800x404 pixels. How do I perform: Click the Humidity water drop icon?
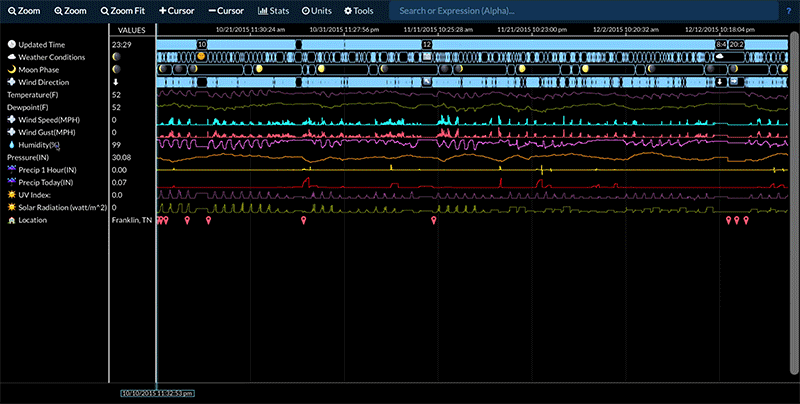(x=12, y=144)
